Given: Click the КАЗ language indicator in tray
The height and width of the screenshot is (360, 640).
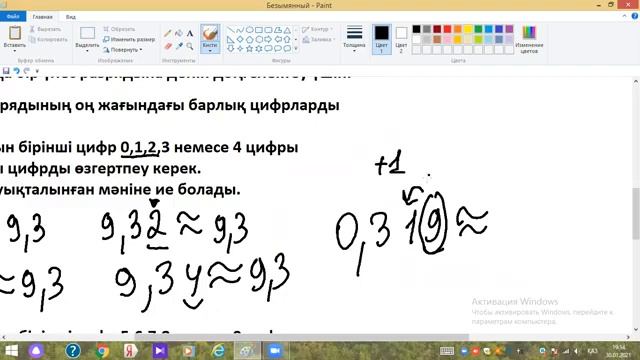Looking at the screenshot, I should tap(592, 351).
